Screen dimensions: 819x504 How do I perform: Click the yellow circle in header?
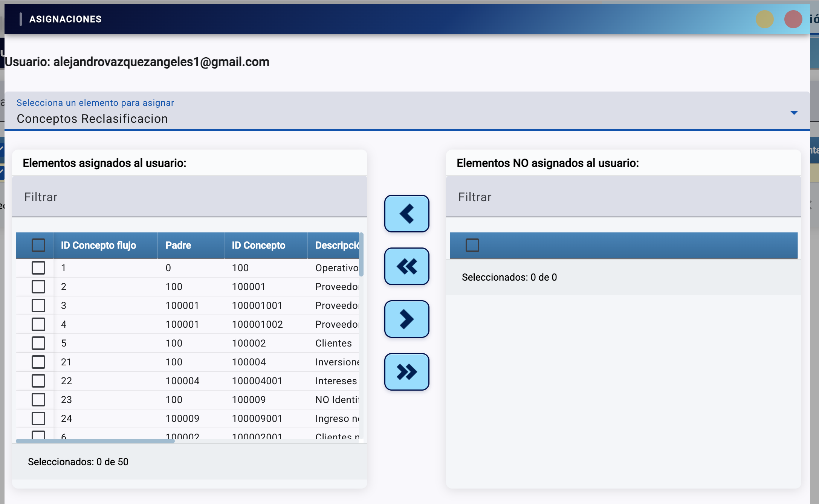click(764, 19)
